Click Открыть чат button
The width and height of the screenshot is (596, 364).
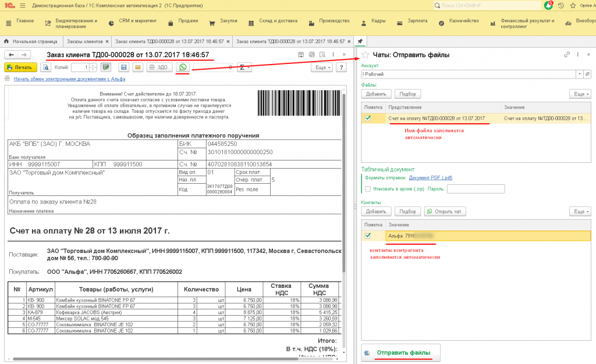445,212
